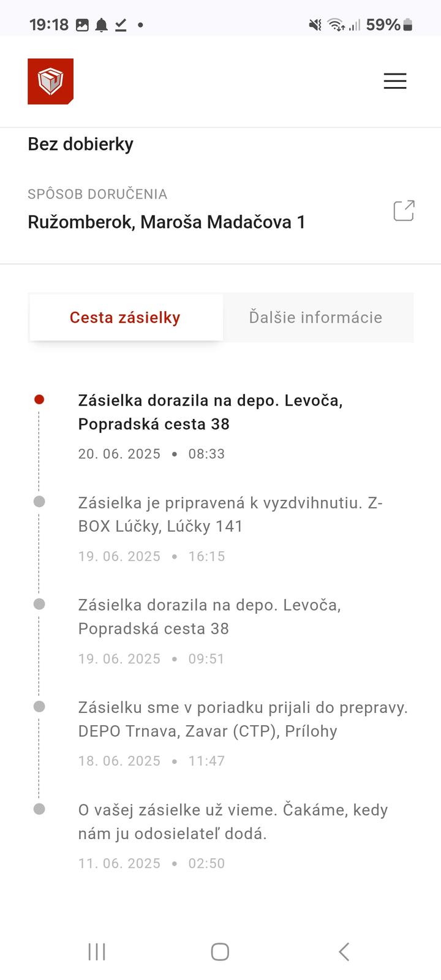Open the hamburger menu
Screen dimensions: 441x980
pos(395,81)
